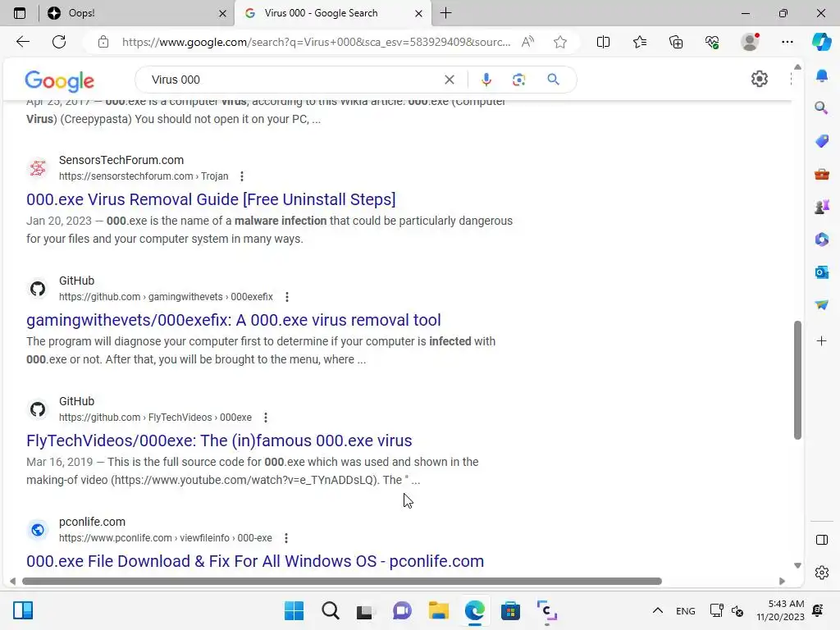Open Edge Settings and more menu
840x630 pixels.
click(787, 42)
